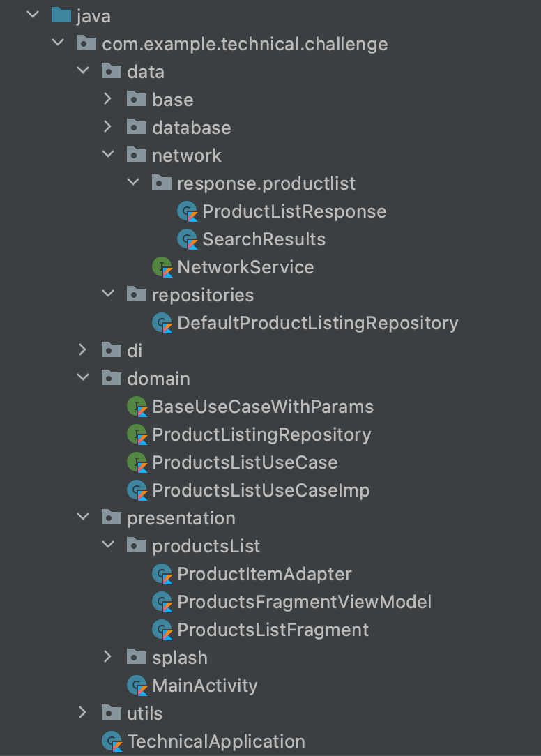Expand the splash package chevron
The image size is (541, 756).
point(107,657)
